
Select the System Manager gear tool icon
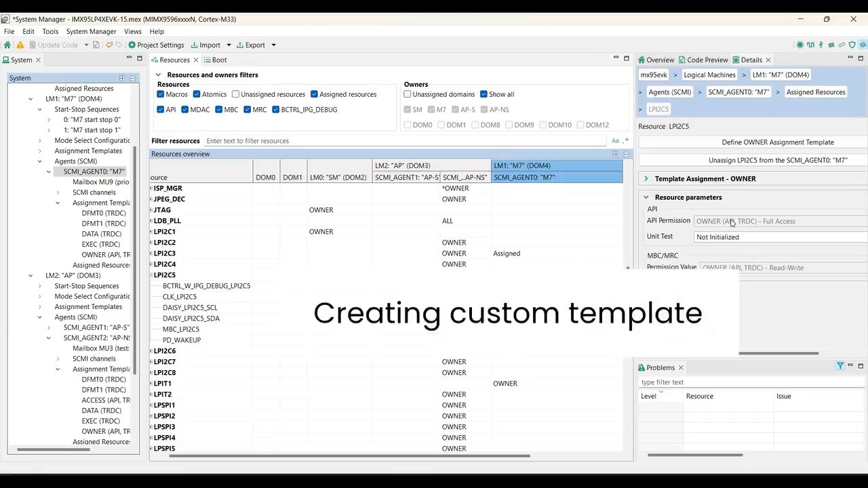click(x=863, y=45)
